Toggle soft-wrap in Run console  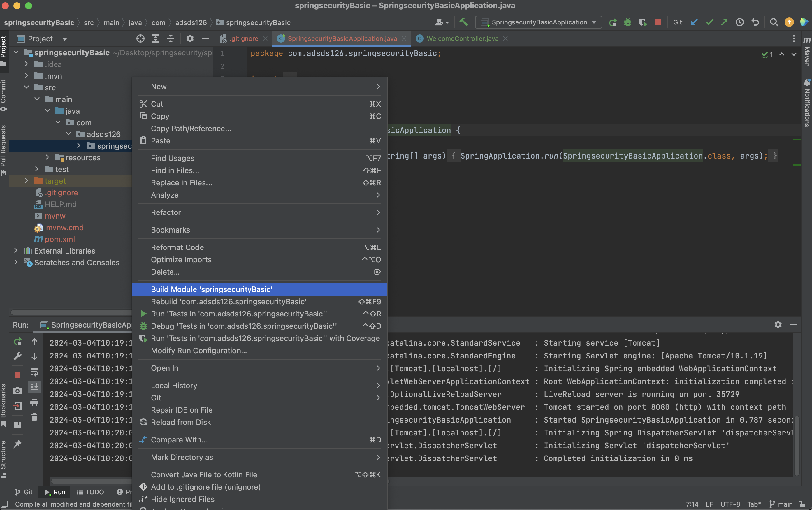pos(34,372)
